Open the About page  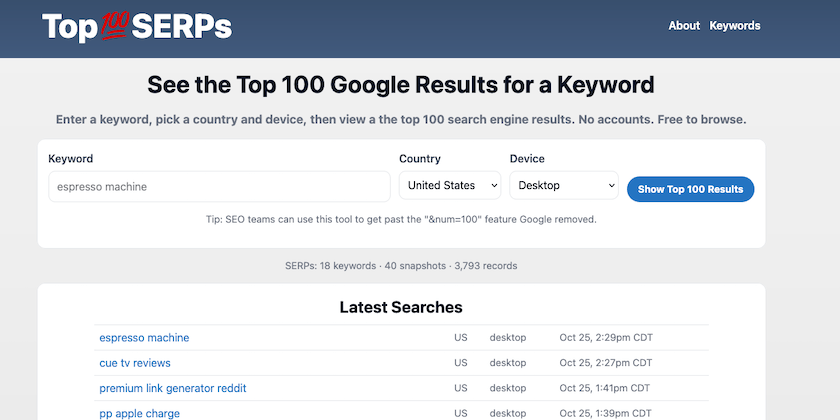[x=684, y=26]
